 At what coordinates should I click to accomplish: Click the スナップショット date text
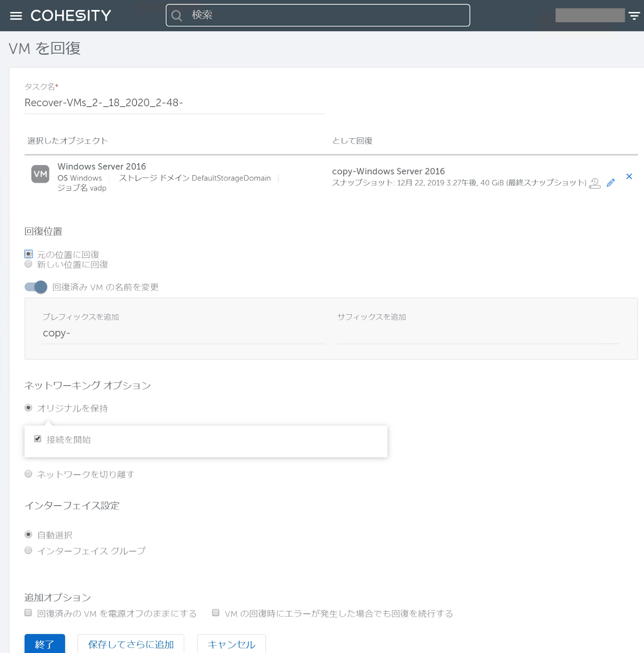click(x=459, y=183)
